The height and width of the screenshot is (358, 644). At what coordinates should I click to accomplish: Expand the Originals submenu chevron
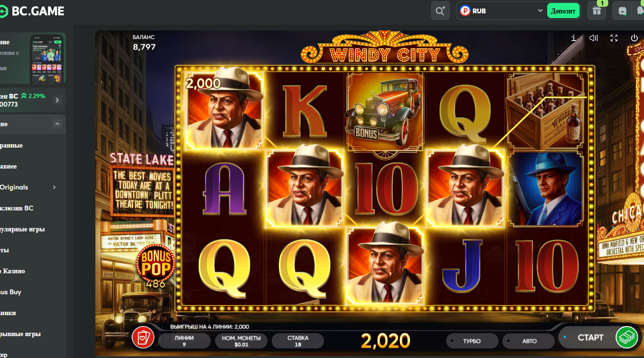pos(54,187)
